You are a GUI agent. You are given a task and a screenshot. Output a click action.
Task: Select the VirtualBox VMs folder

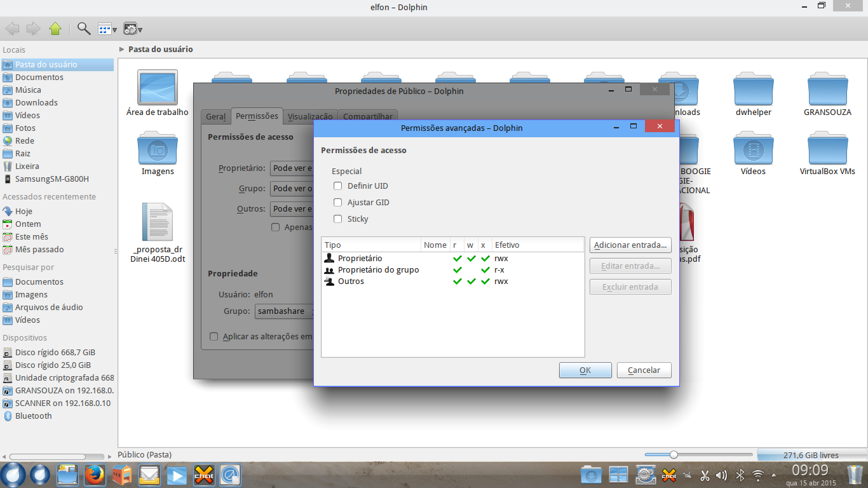coord(827,153)
